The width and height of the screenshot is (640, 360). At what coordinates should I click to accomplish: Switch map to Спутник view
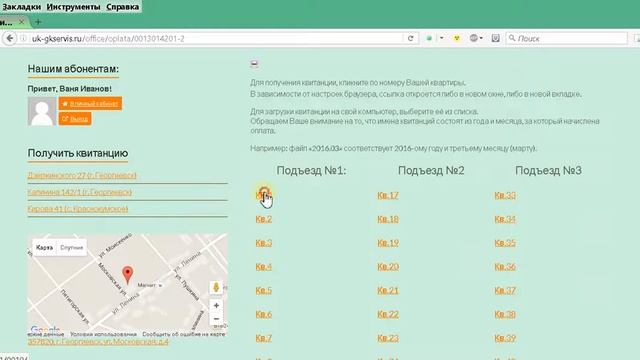(71, 247)
